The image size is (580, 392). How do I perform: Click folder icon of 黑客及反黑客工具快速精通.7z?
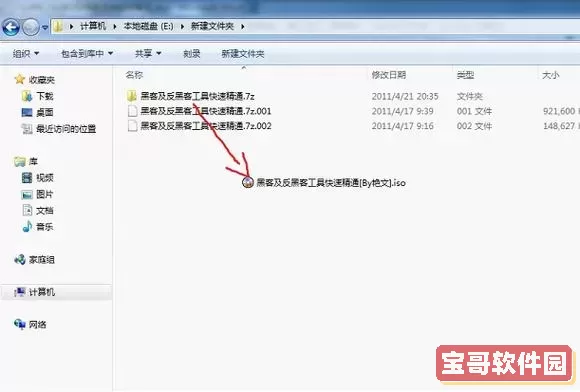[132, 96]
